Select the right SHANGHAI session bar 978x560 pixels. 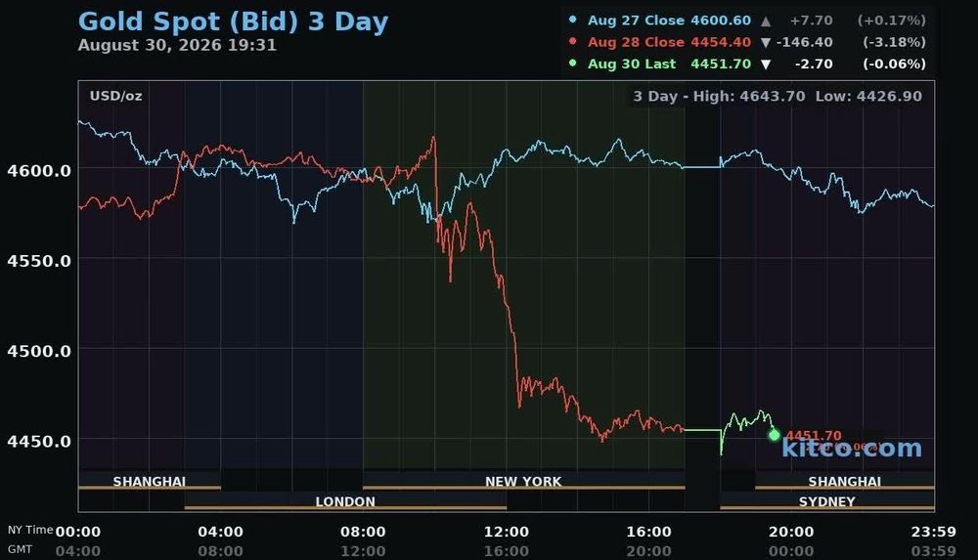pos(845,481)
